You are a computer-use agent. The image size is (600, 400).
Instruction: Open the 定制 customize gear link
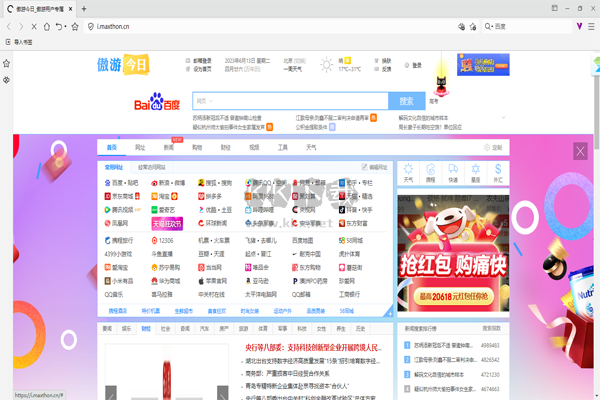point(493,147)
